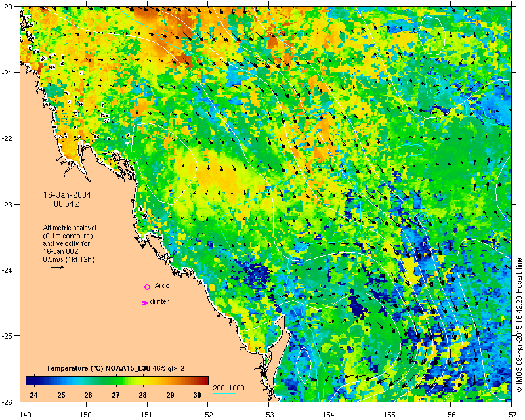The image size is (525, 420).
Task: Click longitude axis label 155
Action: 390,415
